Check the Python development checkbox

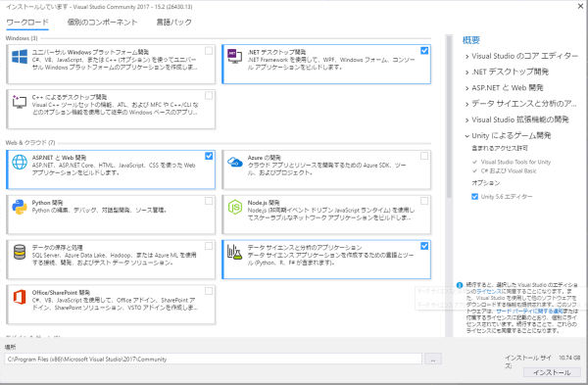click(209, 201)
